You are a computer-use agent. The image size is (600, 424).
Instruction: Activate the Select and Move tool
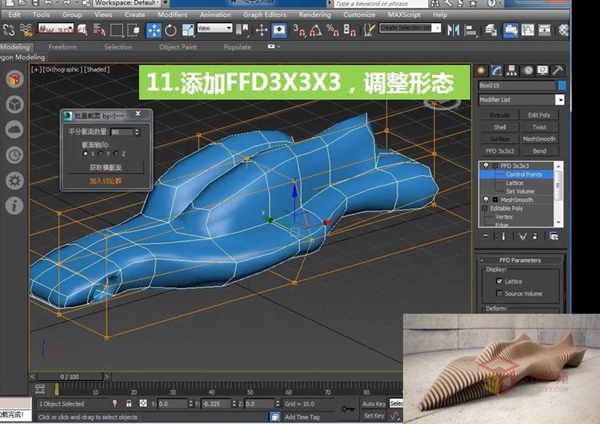[x=153, y=30]
